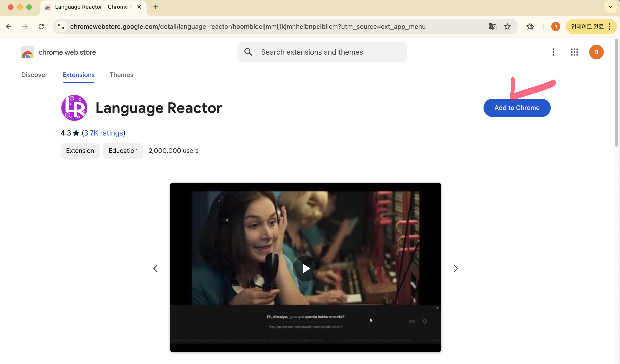Switch to the Discover tab

click(35, 75)
